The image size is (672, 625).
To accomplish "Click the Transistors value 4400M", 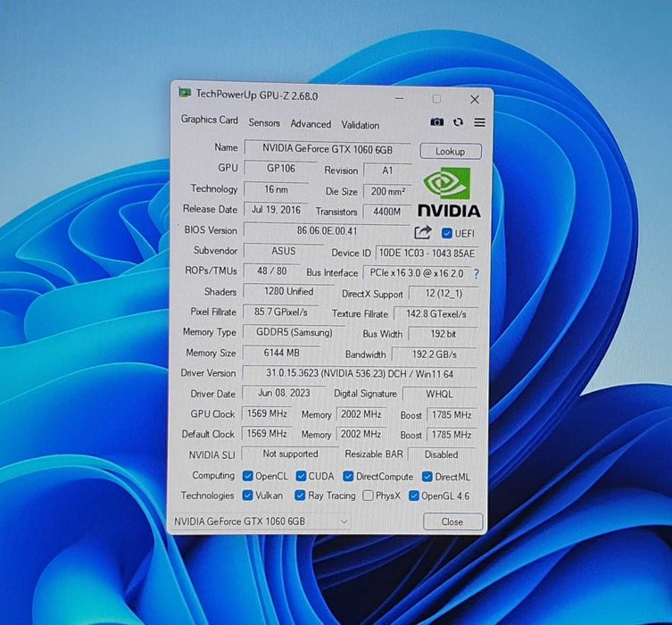I will 386,212.
